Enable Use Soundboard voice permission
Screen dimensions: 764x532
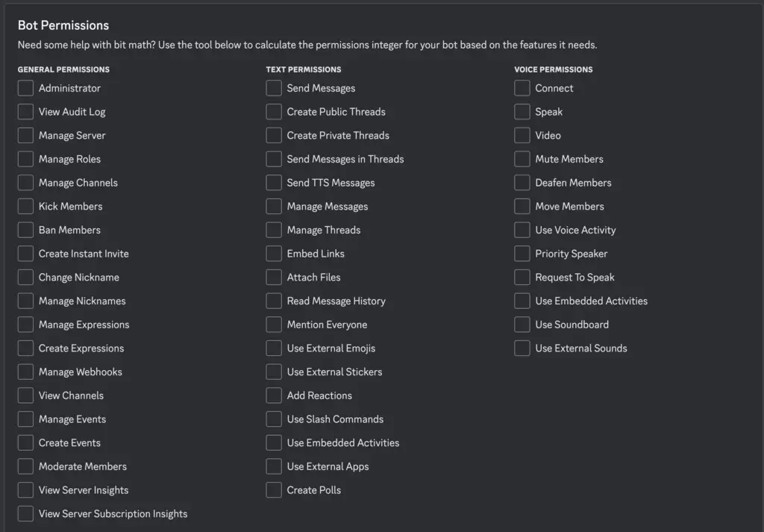point(522,325)
